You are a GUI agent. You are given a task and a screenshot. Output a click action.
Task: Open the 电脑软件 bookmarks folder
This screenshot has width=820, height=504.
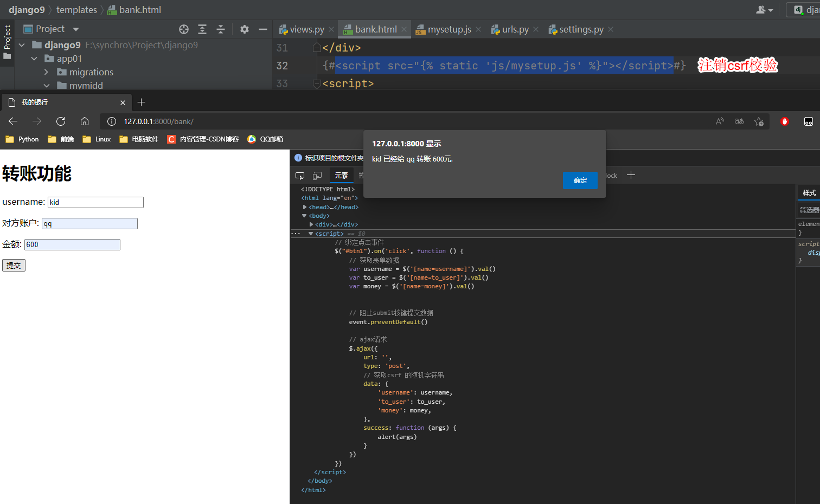(x=139, y=139)
